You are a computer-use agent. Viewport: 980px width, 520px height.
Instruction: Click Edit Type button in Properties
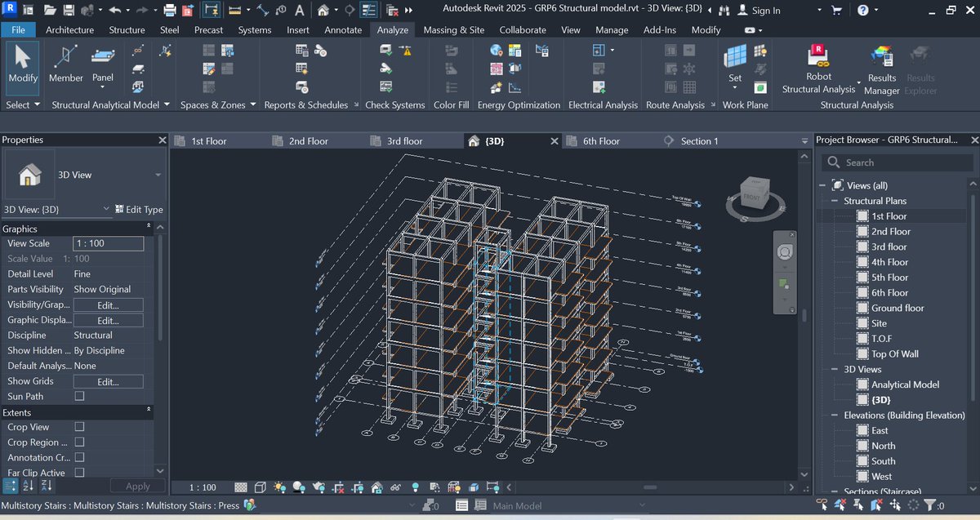click(139, 210)
